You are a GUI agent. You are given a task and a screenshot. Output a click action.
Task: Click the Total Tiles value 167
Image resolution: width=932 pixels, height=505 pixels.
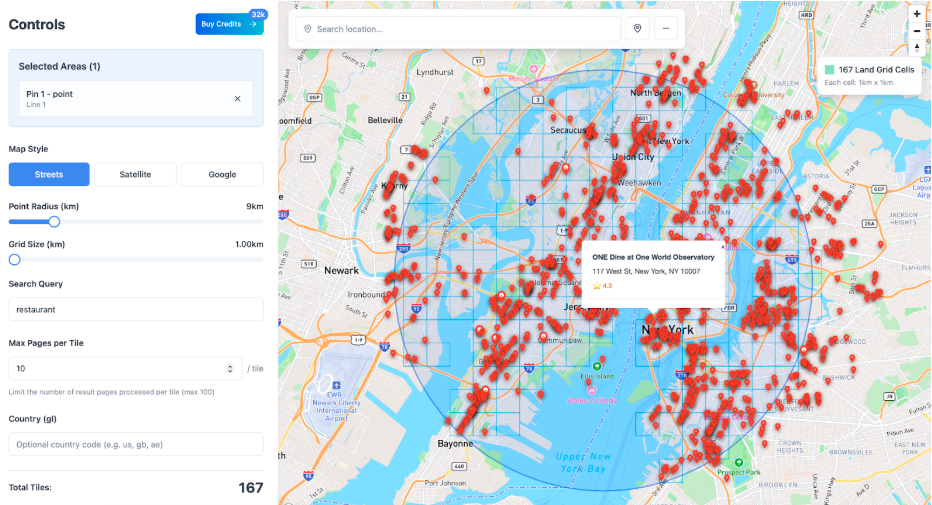point(251,488)
